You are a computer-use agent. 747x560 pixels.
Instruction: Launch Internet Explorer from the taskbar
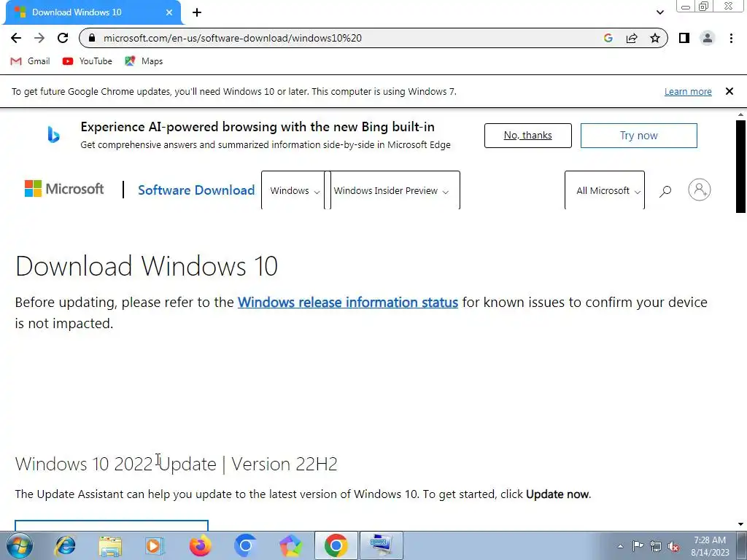[65, 545]
